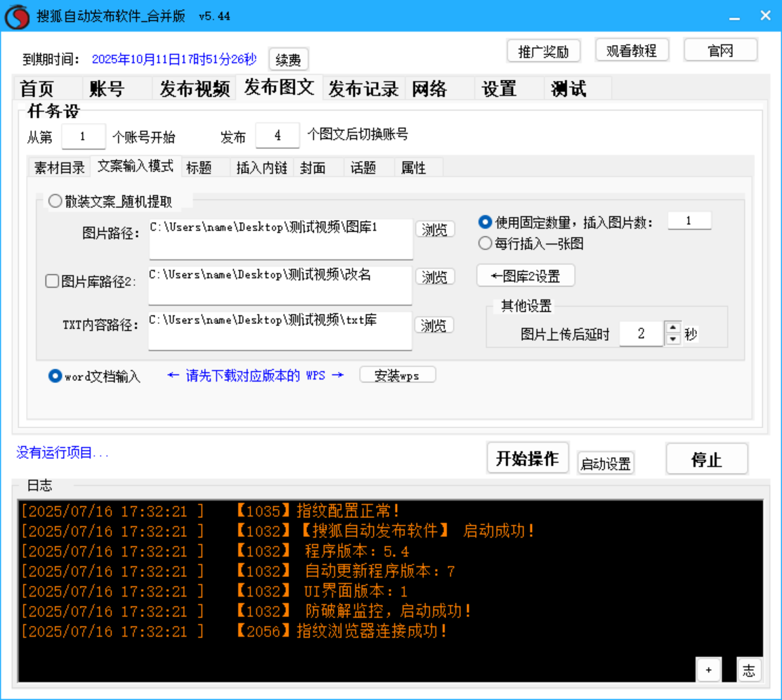Switch to 发布图文 tab

point(280,87)
